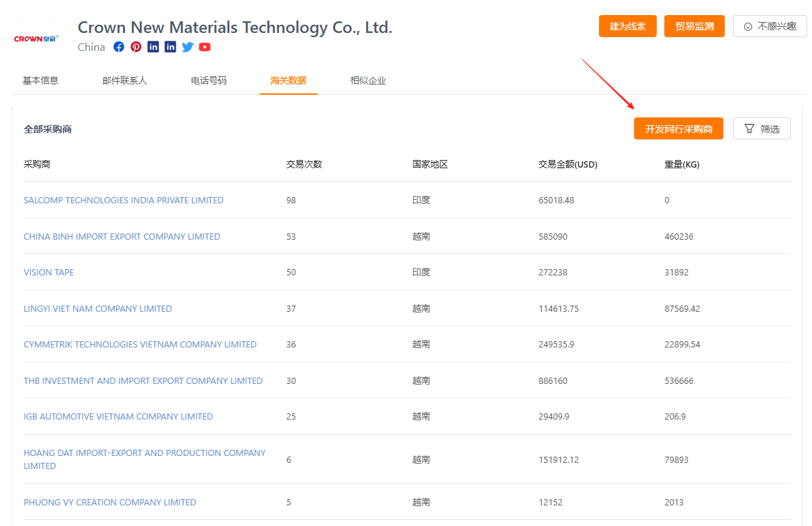
Task: Click the 建为线索 button
Action: 628,26
